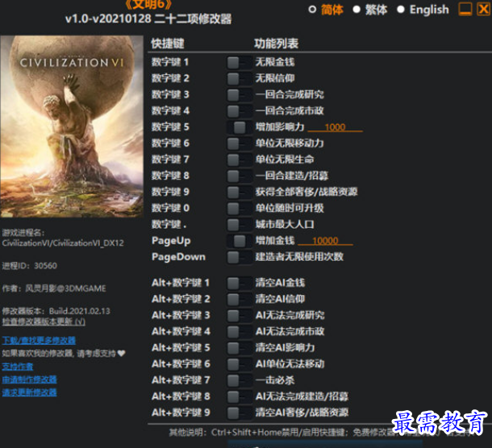This screenshot has height=448, width=492.
Task: Edit influence amount field showing 1000
Action: point(335,127)
